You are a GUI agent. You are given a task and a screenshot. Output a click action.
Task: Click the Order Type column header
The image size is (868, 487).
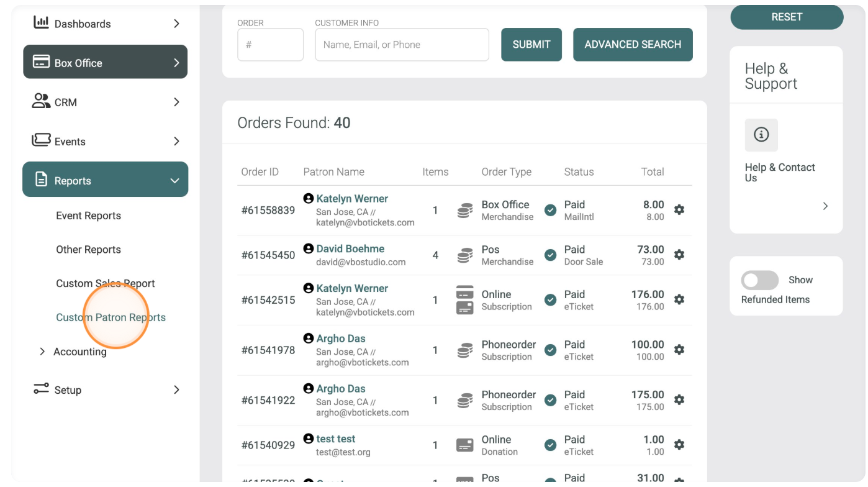507,172
